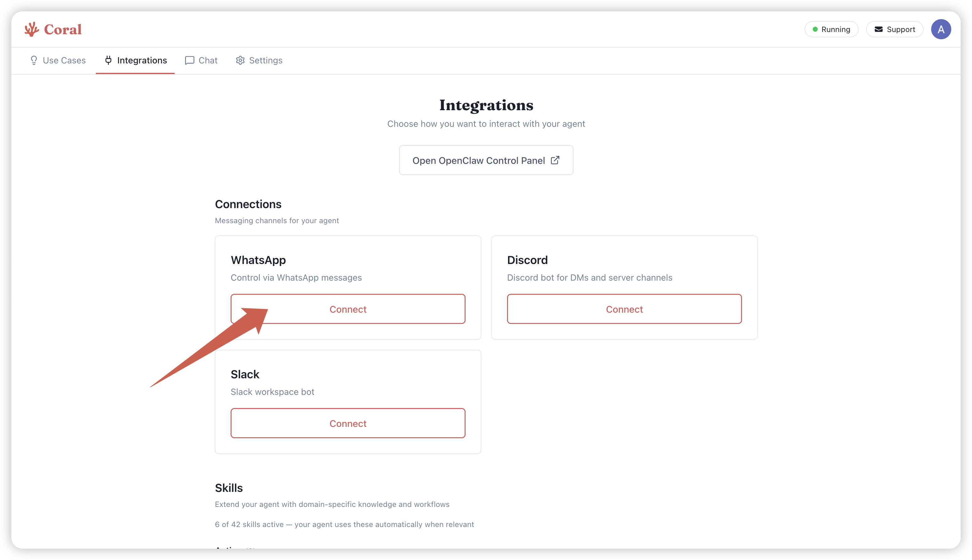This screenshot has width=972, height=560.
Task: Open the Settings tab
Action: coord(265,60)
